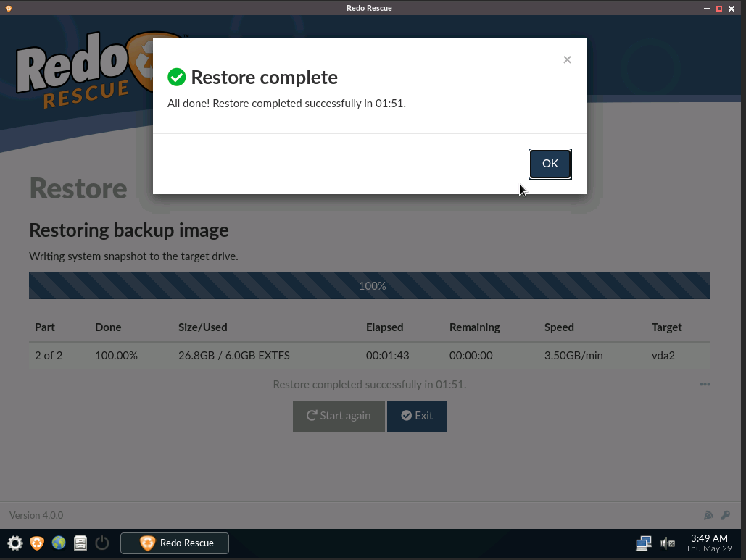Open the file manager cabinet icon
The height and width of the screenshot is (560, 746).
point(80,543)
